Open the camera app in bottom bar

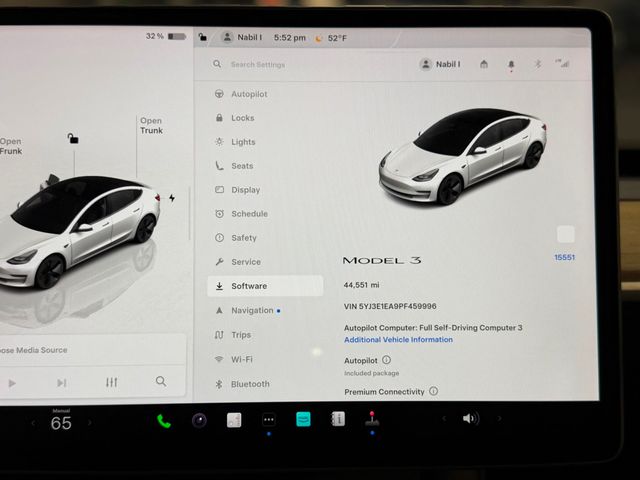click(199, 420)
